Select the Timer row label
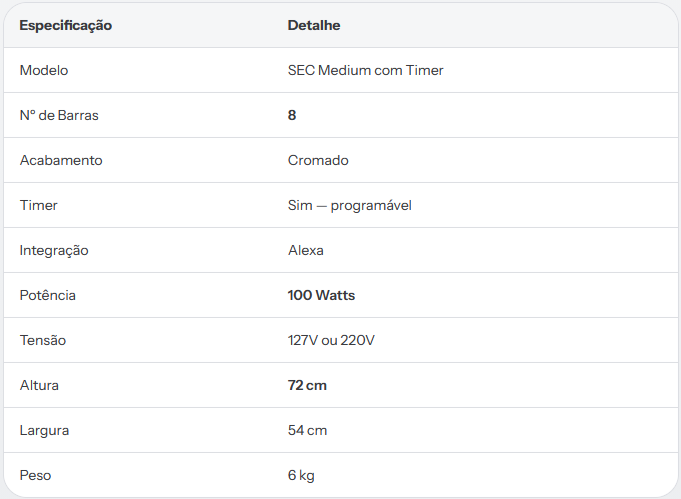Image resolution: width=681 pixels, height=499 pixels. [x=39, y=205]
